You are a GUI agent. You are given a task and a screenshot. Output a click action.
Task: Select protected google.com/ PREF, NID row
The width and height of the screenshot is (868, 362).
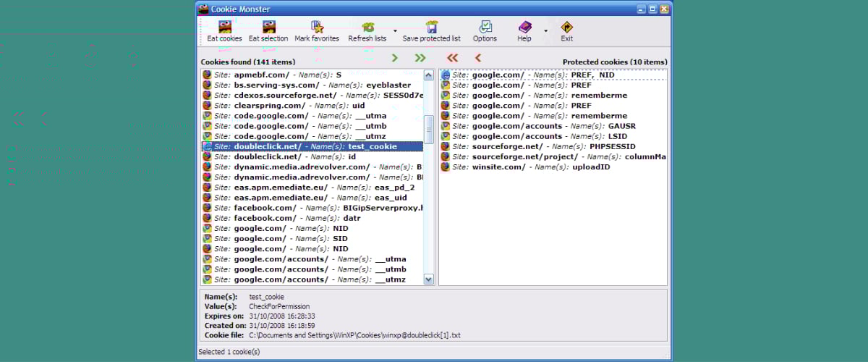coord(553,75)
